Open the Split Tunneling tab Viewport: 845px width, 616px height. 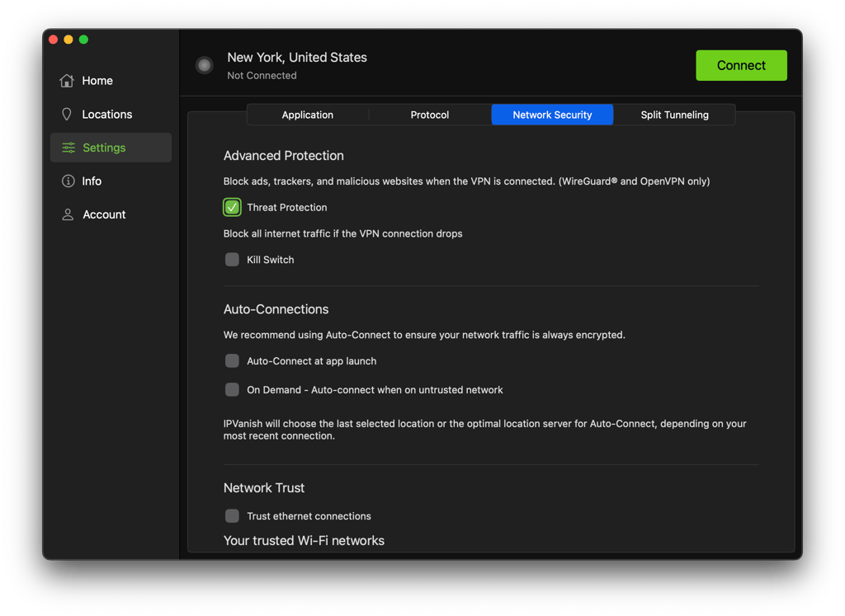tap(675, 115)
